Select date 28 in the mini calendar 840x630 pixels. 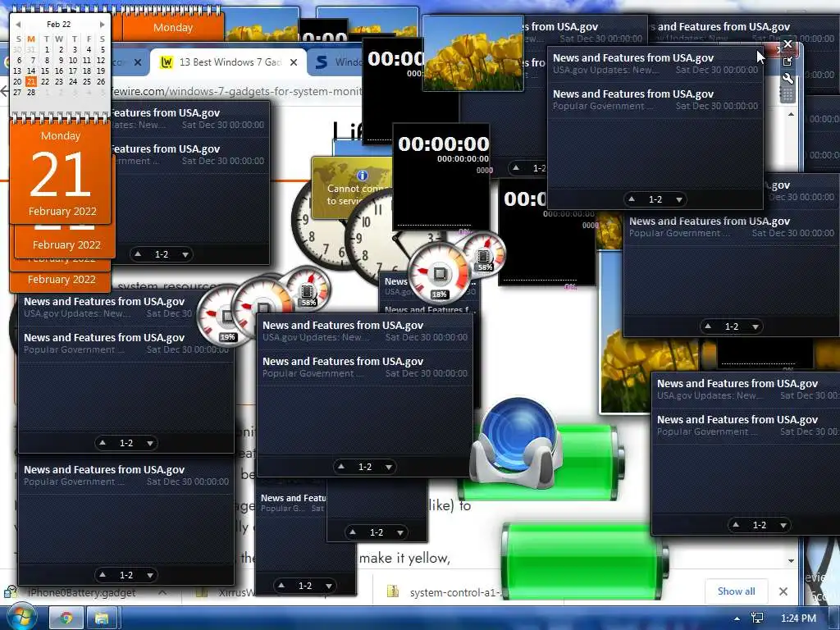point(31,92)
